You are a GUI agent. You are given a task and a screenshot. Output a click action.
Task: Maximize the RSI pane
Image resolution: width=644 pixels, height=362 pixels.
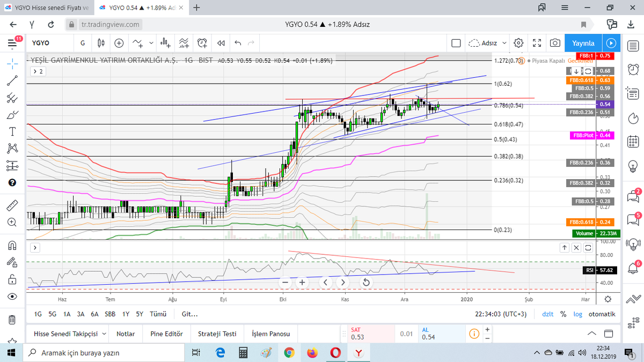coord(588,248)
